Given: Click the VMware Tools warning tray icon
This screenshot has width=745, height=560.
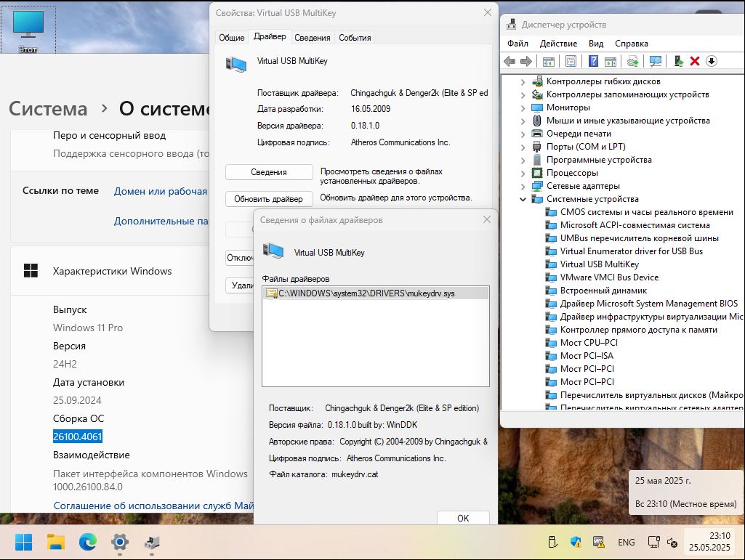Looking at the screenshot, I should click(x=599, y=542).
